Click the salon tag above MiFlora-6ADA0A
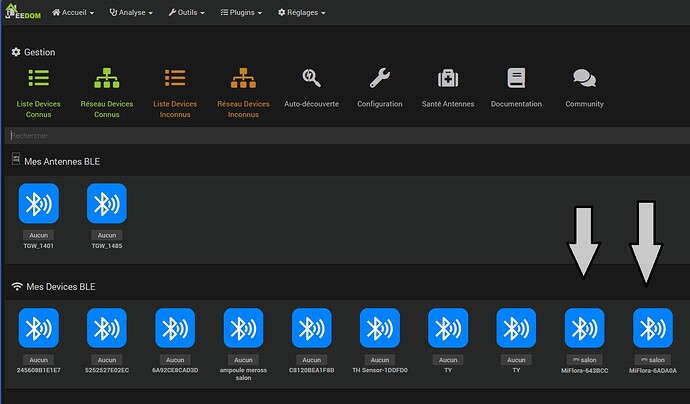Screen dimensions: 690x404 (653, 360)
